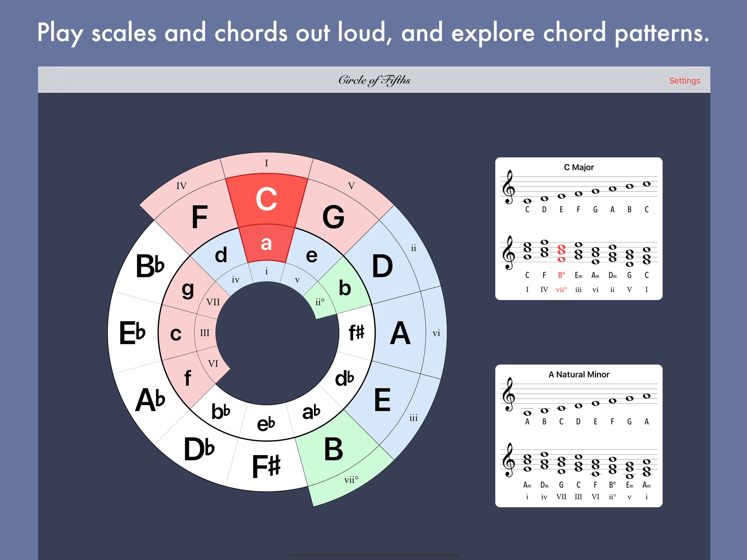Choose the B major green wedge
Viewport: 747px width, 560px height.
coord(333,449)
